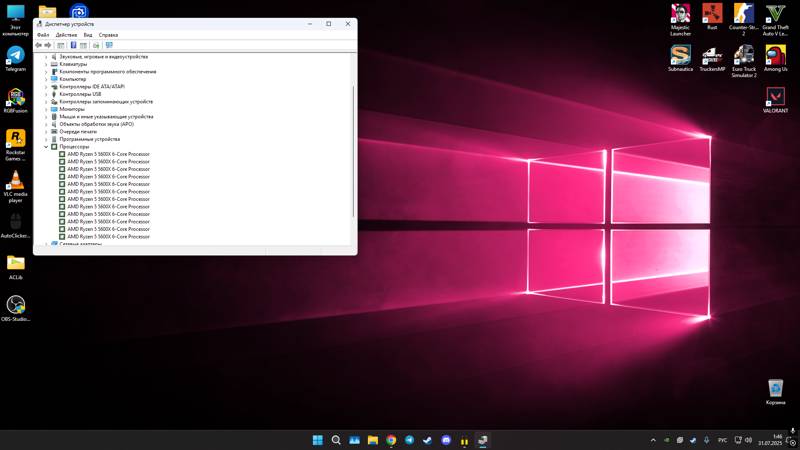Image resolution: width=800 pixels, height=450 pixels.
Task: Open the Recycle Bin (Корзина)
Action: (x=775, y=388)
